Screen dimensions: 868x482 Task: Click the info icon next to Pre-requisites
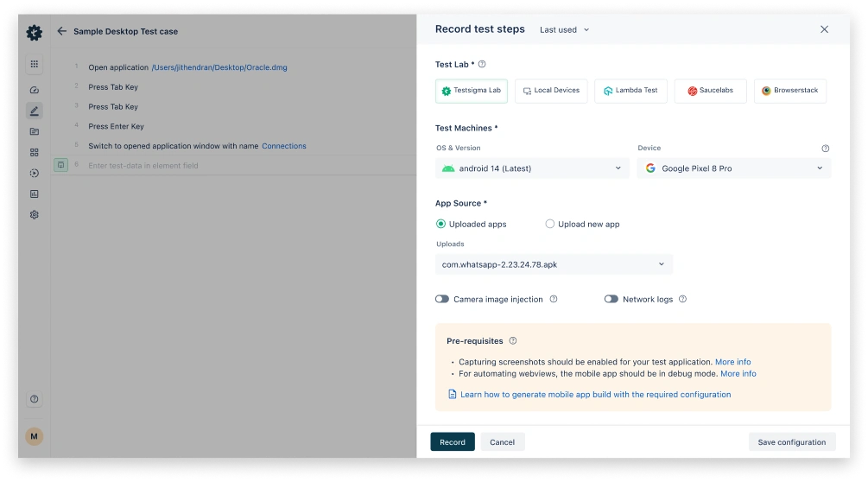[x=513, y=341]
